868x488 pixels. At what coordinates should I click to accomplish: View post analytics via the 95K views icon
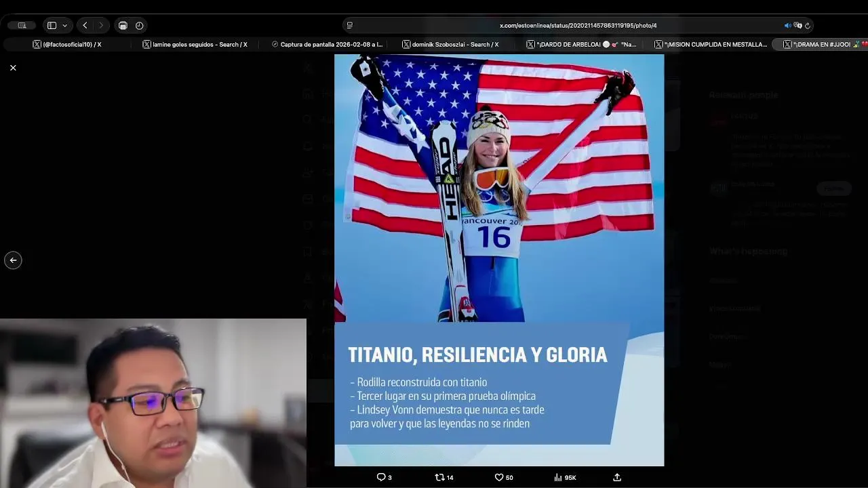click(565, 477)
